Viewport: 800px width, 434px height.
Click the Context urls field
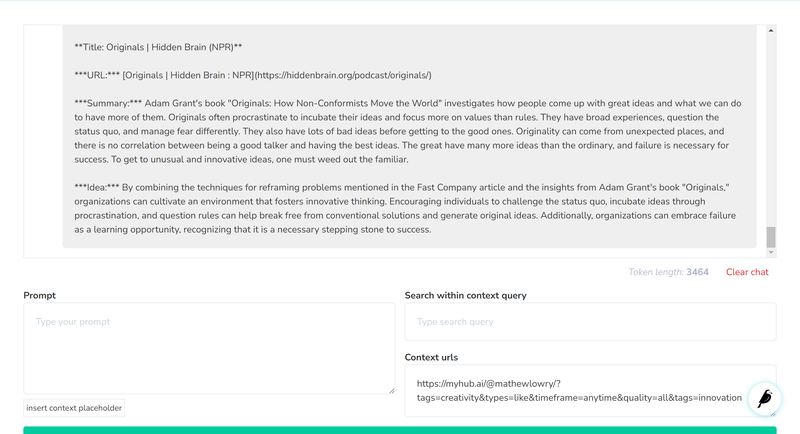click(590, 391)
